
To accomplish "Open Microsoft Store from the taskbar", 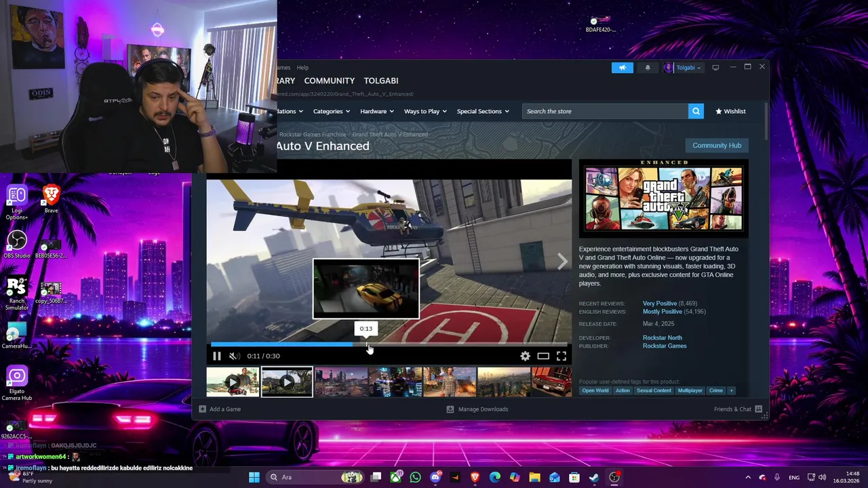I will coord(574,477).
